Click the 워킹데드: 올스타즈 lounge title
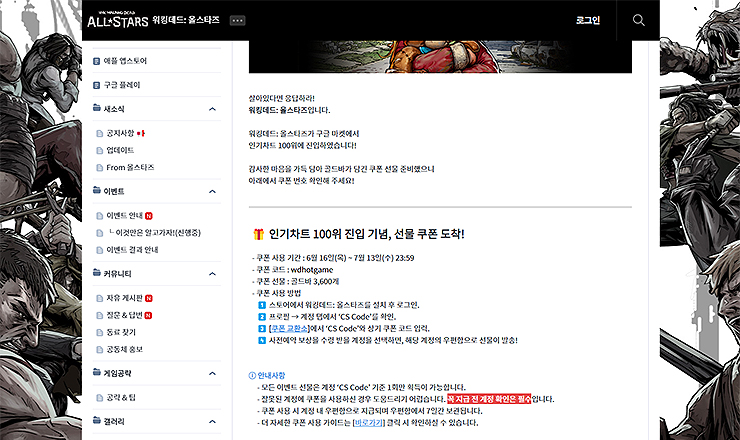740x440 pixels. click(x=186, y=20)
